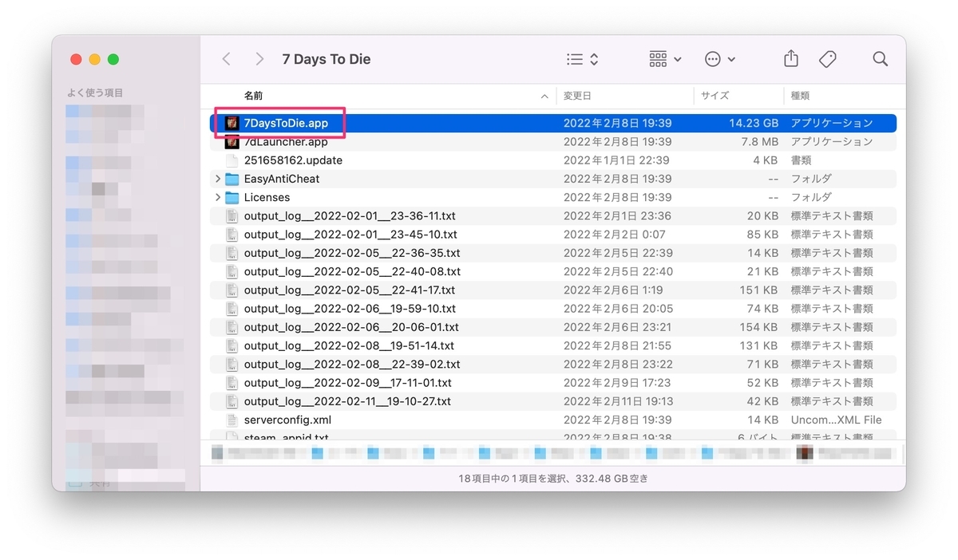Image resolution: width=958 pixels, height=560 pixels.
Task: Open the group-by grid dropdown
Action: [x=665, y=59]
